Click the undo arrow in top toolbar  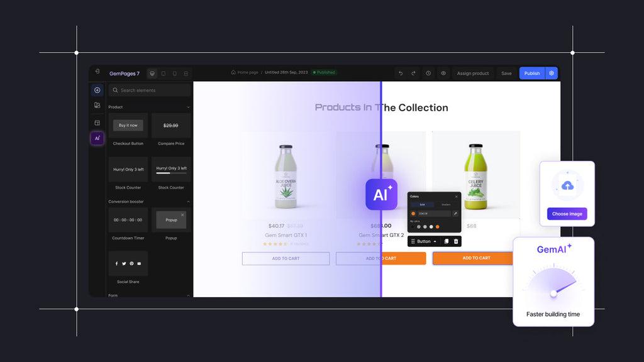[x=401, y=74]
